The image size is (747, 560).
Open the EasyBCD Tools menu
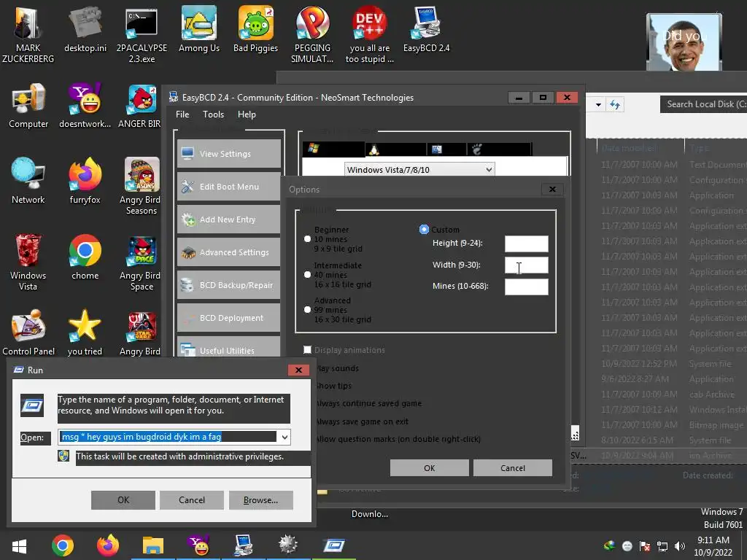(213, 114)
